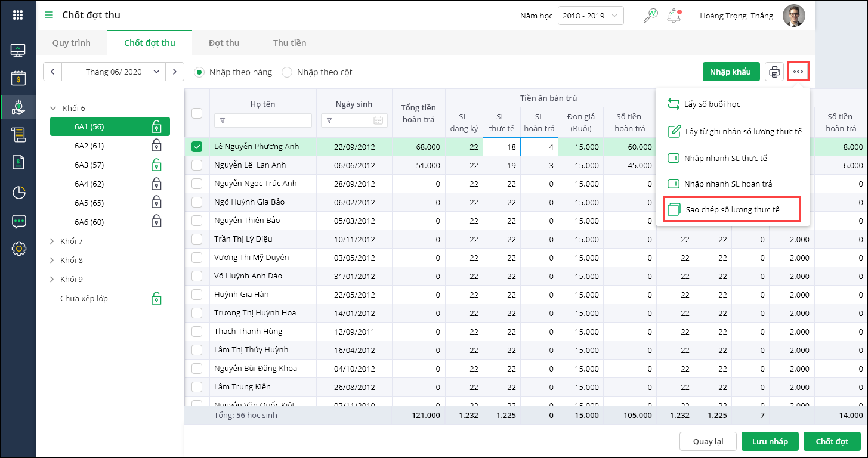Expand the Khối 7 tree node
The height and width of the screenshot is (458, 868).
[x=52, y=242]
